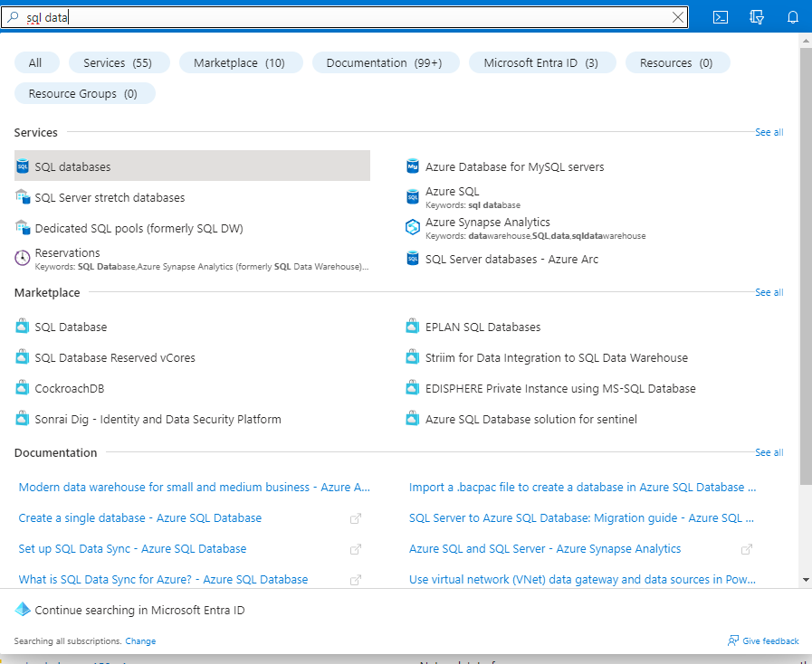Filter results by Marketplace (10)
812x664 pixels.
240,62
